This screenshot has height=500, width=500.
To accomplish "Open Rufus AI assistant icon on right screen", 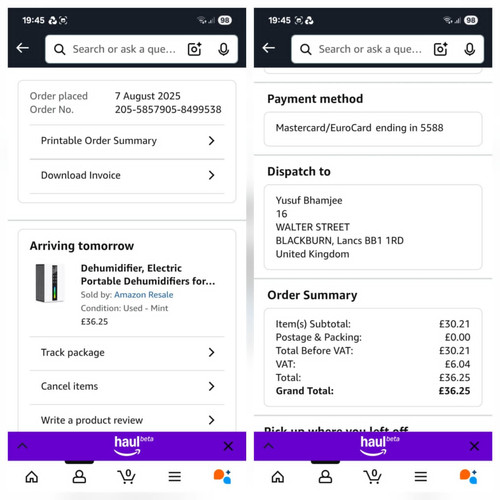I will (468, 476).
